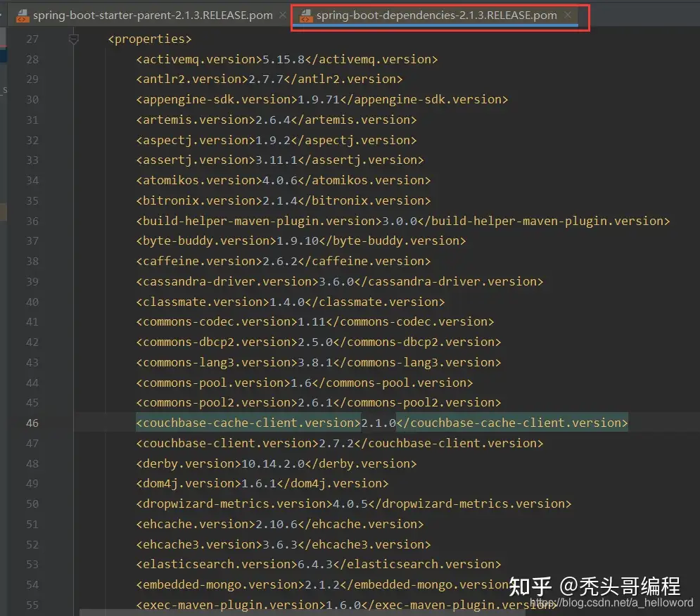
Task: Click the Maven icon on the starter-parent tab
Action: coord(21,13)
